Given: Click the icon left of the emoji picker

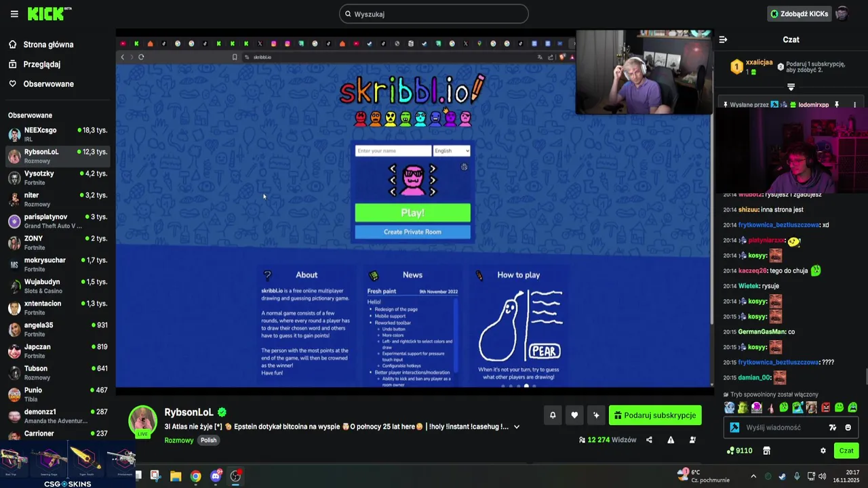Looking at the screenshot, I should click(832, 428).
